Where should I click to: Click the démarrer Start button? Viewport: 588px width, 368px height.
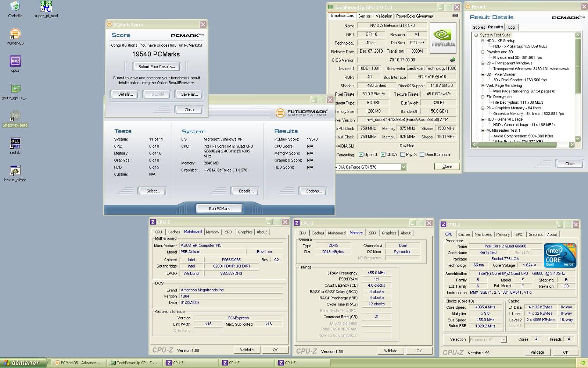click(x=23, y=363)
